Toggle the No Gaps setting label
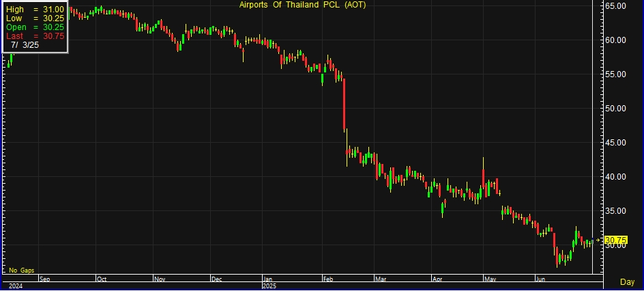Viewport: 644px width, 291px height. [21, 271]
